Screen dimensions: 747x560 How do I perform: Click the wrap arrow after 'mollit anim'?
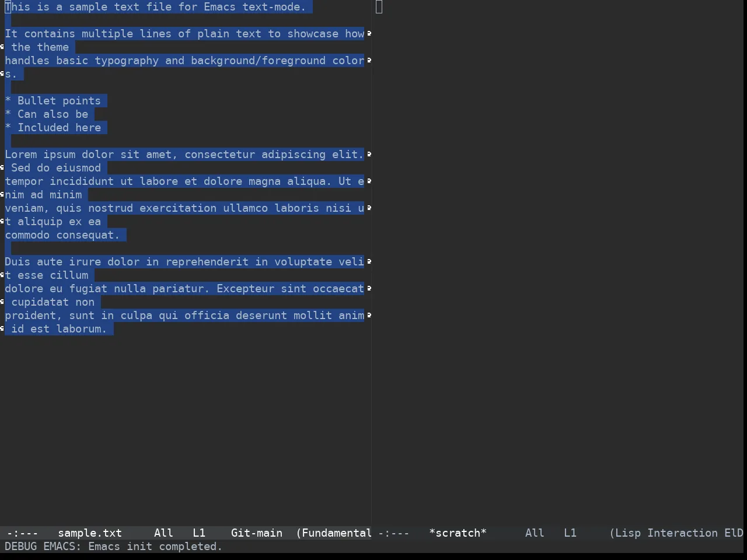(369, 315)
